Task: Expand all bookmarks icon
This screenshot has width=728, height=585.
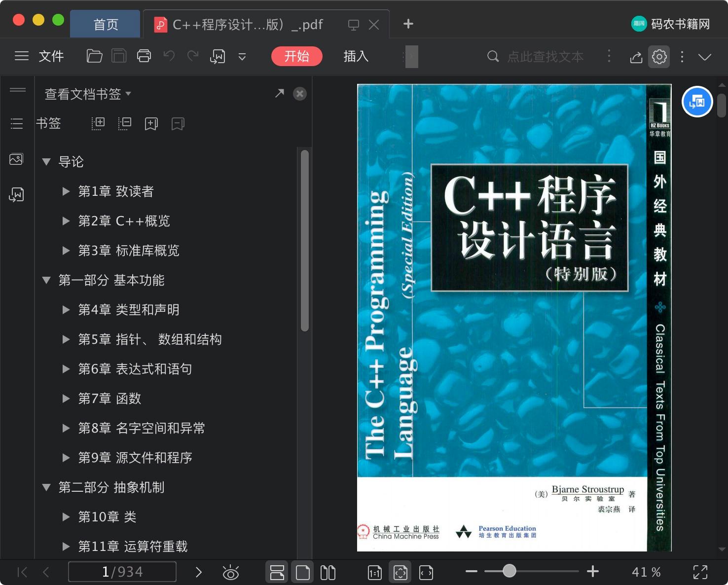Action: 98,123
